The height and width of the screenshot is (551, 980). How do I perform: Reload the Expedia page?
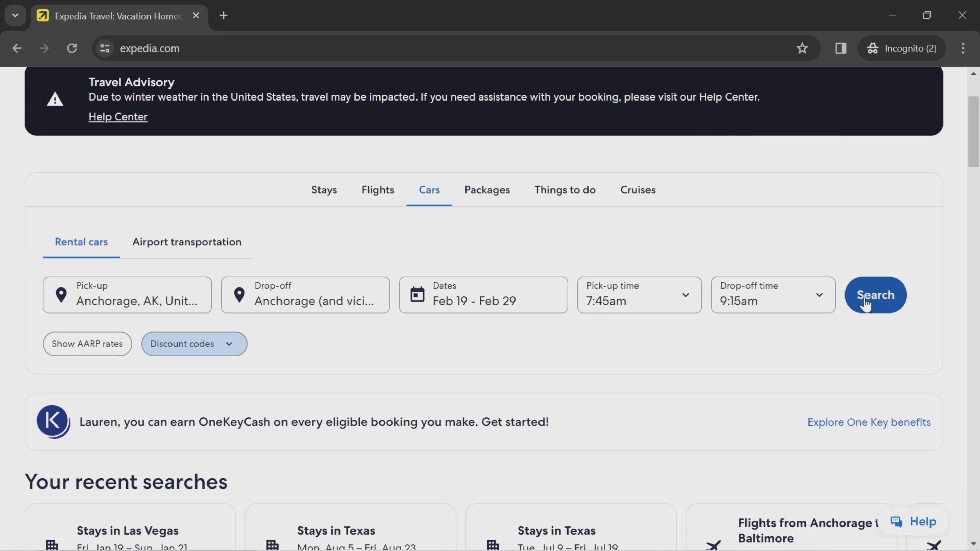coord(72,48)
